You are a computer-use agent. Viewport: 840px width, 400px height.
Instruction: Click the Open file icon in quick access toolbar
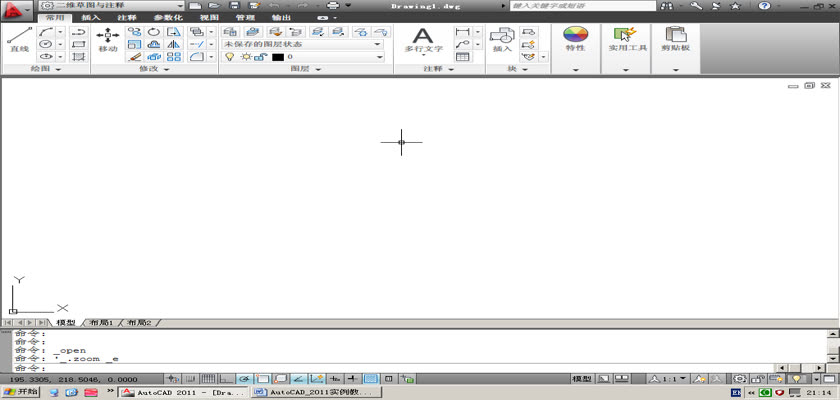click(214, 5)
